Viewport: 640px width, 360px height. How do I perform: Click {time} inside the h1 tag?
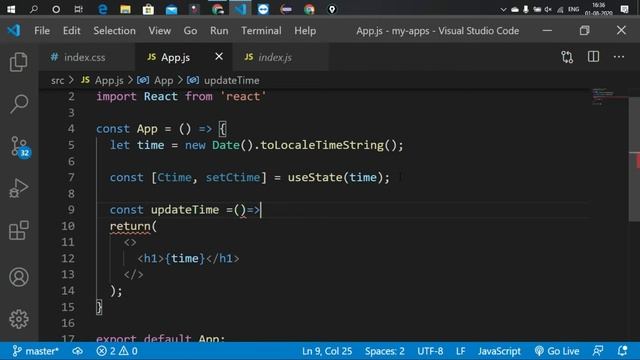pyautogui.click(x=184, y=258)
